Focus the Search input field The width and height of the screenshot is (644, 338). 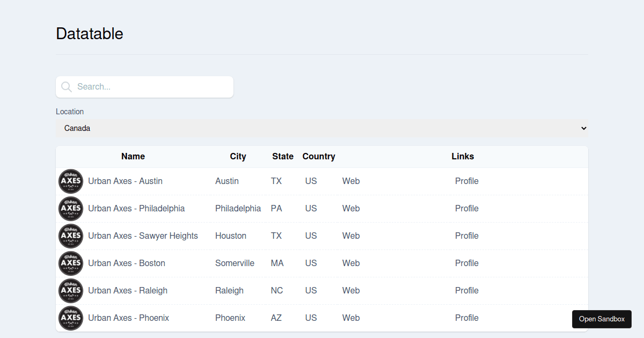(144, 87)
